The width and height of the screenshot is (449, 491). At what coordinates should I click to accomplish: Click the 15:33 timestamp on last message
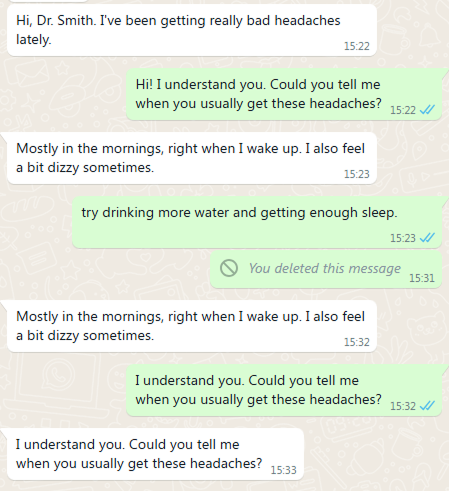tap(283, 470)
